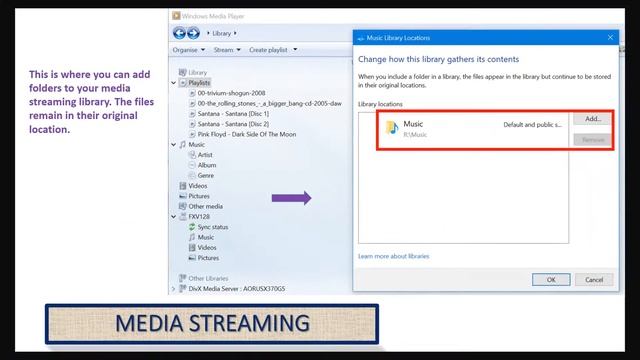Collapse the Playlists tree node
The height and width of the screenshot is (360, 640).
coord(173,83)
